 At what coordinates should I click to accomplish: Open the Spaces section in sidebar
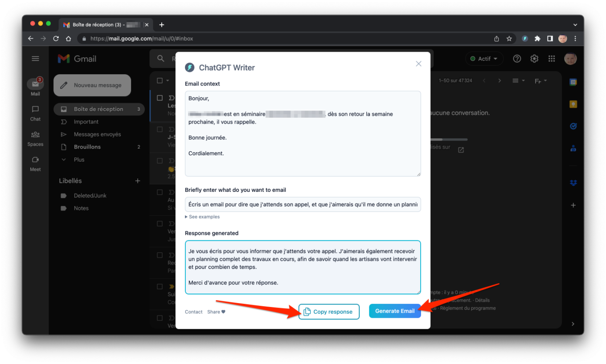pos(35,138)
